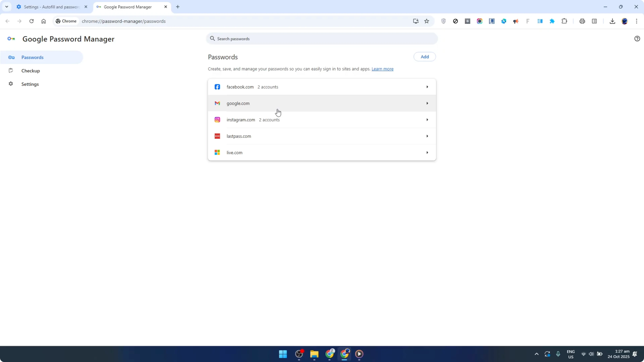Click the megaphone extension icon

click(516, 21)
